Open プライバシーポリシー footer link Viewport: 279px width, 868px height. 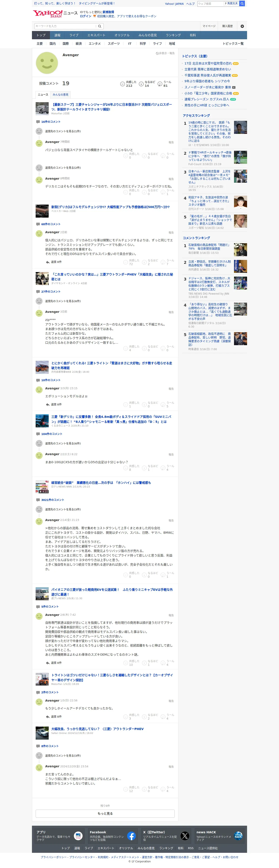pos(54,857)
